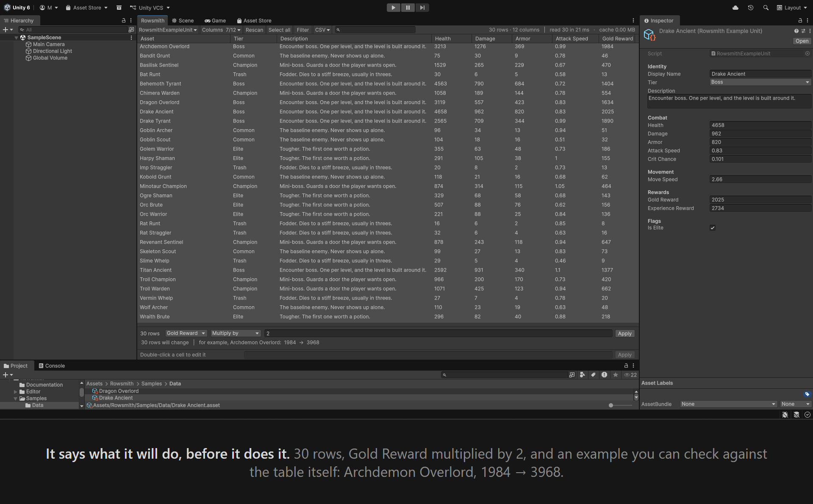813x504 pixels.
Task: Click the auto-refresh checkmark status icon
Action: click(807, 415)
